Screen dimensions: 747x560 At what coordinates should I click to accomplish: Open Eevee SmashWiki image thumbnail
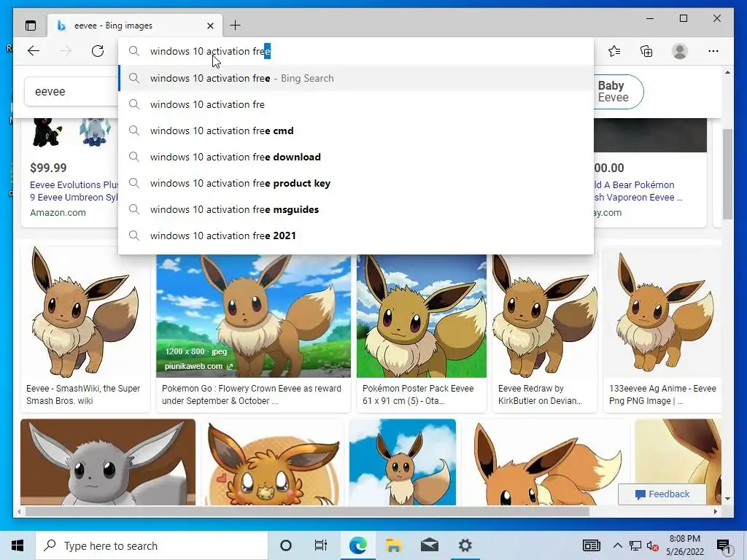(x=85, y=312)
